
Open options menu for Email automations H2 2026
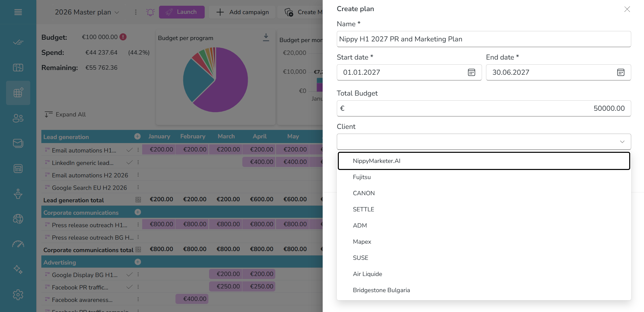138,175
